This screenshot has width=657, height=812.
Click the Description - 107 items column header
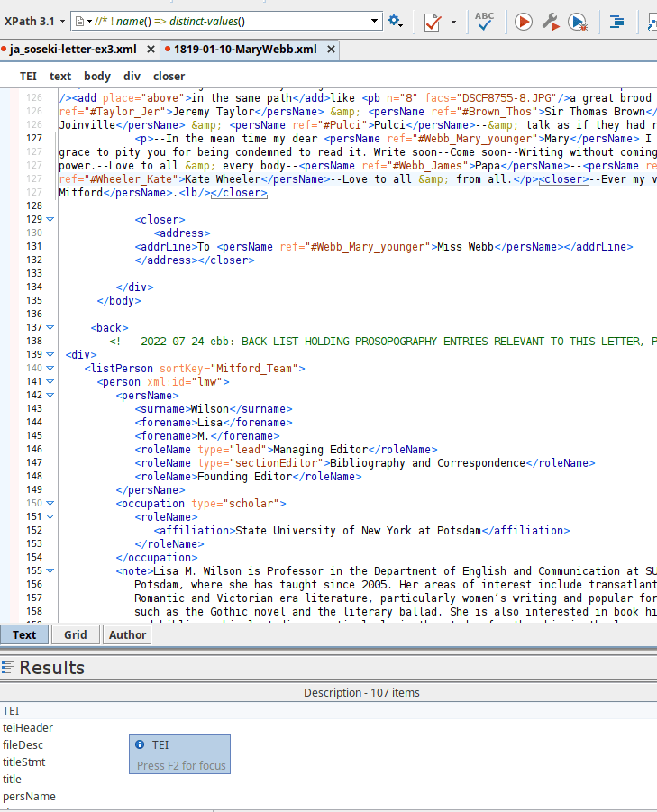click(x=361, y=693)
